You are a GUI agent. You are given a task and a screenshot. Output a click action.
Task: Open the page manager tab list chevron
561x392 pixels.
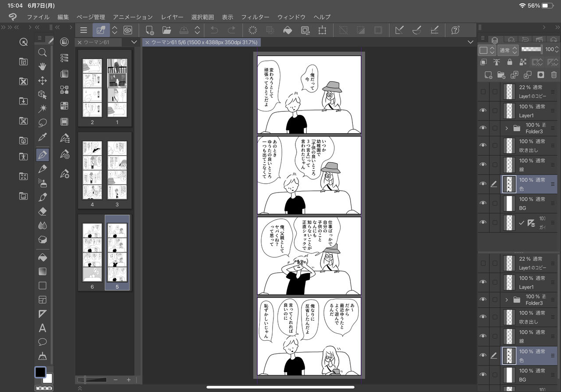(x=134, y=42)
